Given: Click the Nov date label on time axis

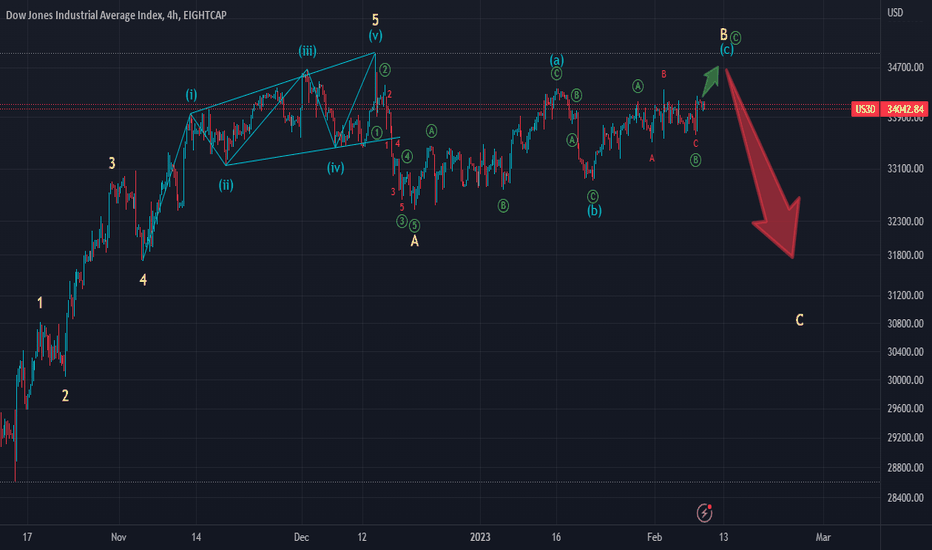Looking at the screenshot, I should 119,537.
